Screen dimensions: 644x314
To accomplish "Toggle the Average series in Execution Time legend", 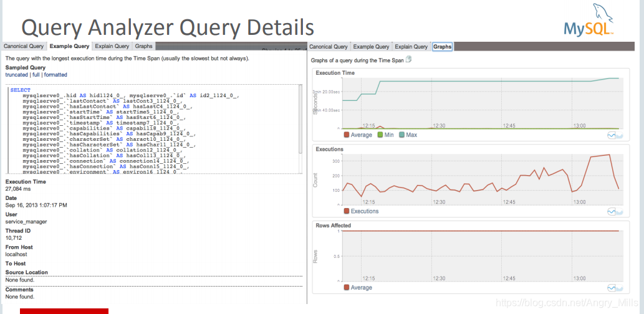I will pyautogui.click(x=358, y=135).
